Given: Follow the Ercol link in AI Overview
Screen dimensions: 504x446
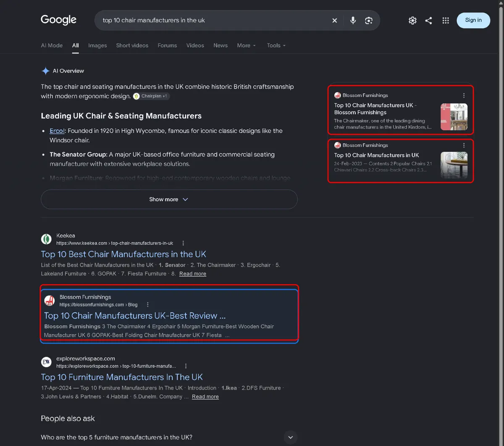Looking at the screenshot, I should 57,131.
